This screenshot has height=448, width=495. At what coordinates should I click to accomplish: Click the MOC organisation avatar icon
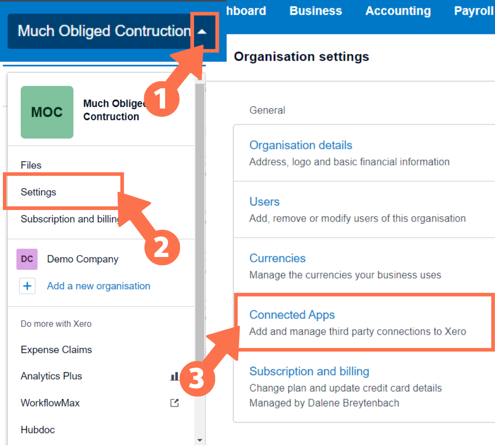click(47, 112)
